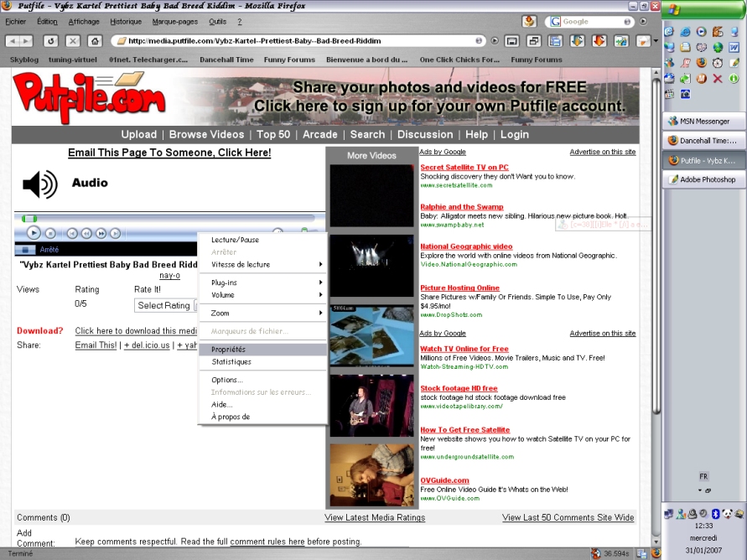Open the Skyblog bookmark
This screenshot has width=747, height=560.
tap(24, 60)
